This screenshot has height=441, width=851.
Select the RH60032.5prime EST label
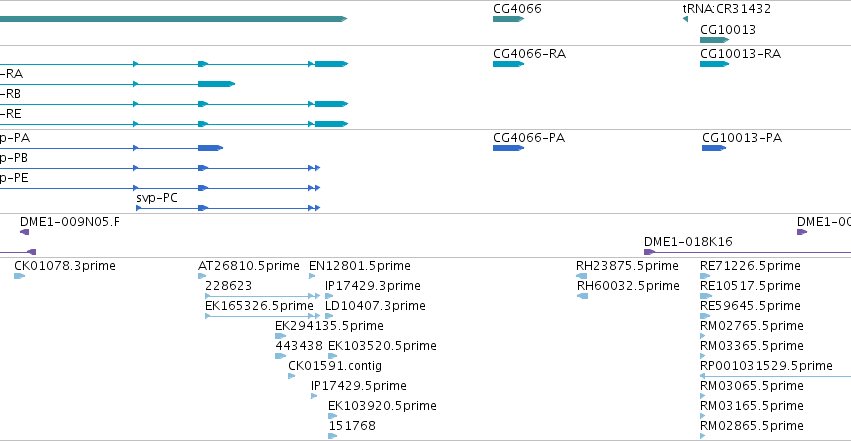(x=628, y=286)
